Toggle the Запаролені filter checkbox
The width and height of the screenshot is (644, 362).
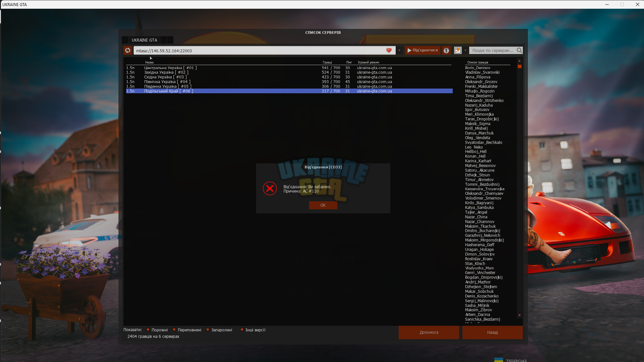(x=208, y=330)
